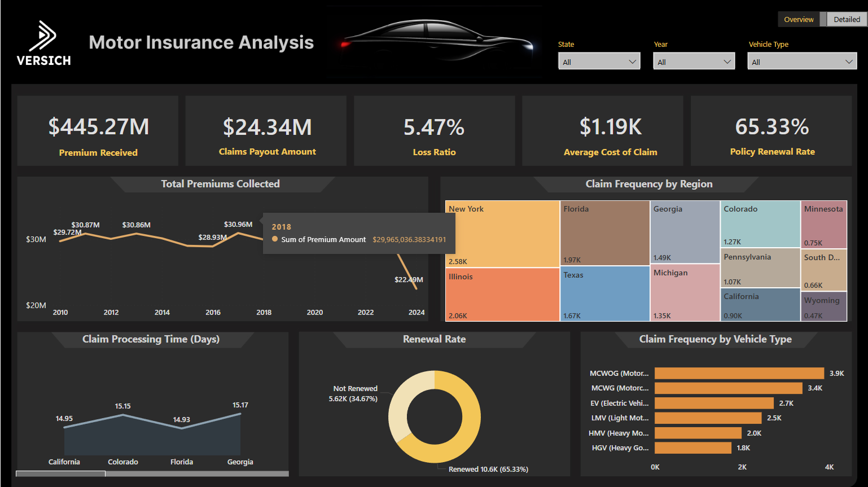Open the State dropdown filter
868x487 pixels.
coord(599,62)
